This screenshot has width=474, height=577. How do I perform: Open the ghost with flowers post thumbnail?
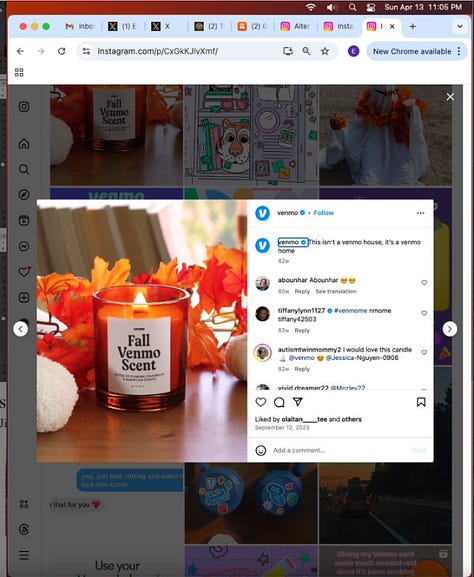[385, 135]
